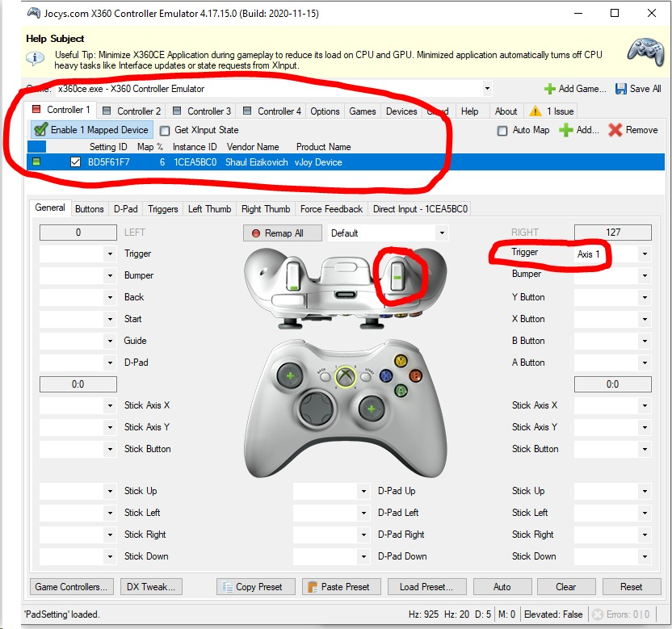Screen dimensions: 672x629
Task: Click the Clear button
Action: pos(566,586)
